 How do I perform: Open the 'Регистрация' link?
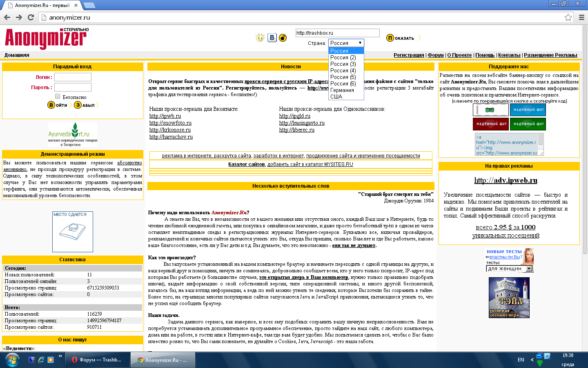(x=409, y=55)
